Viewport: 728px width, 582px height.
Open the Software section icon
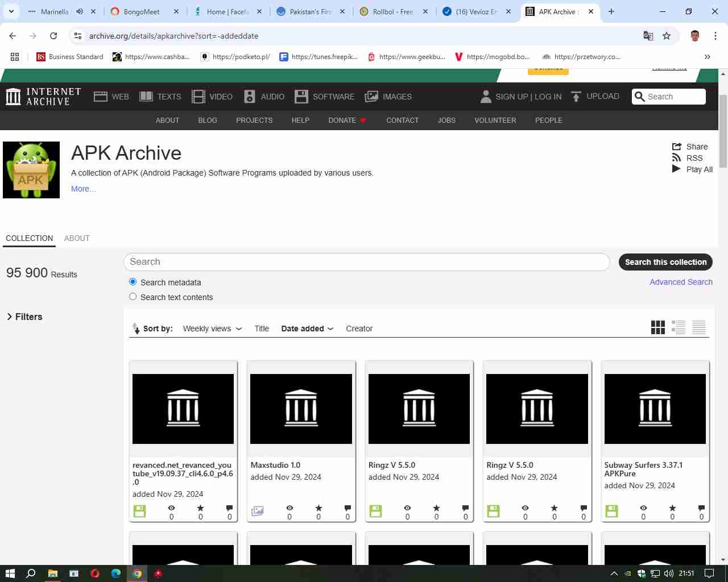pos(301,97)
